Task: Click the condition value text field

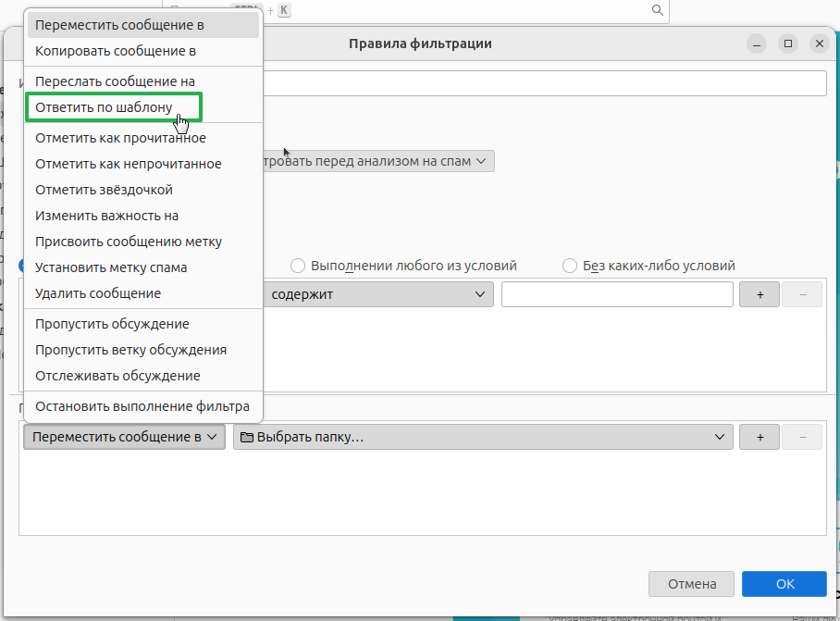Action: tap(617, 294)
